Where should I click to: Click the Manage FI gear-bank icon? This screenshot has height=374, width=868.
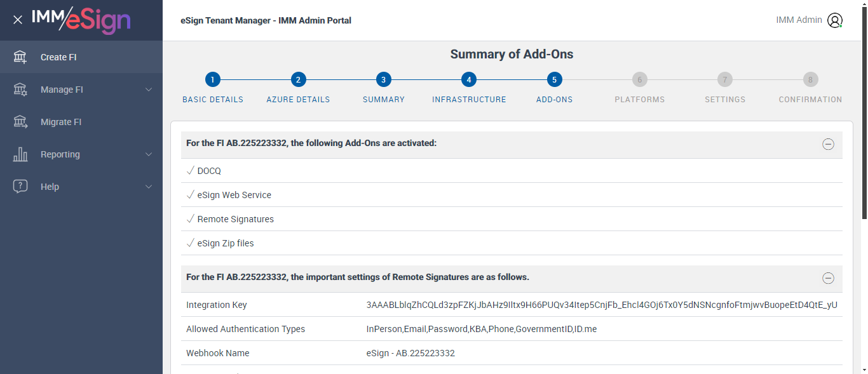tap(20, 90)
